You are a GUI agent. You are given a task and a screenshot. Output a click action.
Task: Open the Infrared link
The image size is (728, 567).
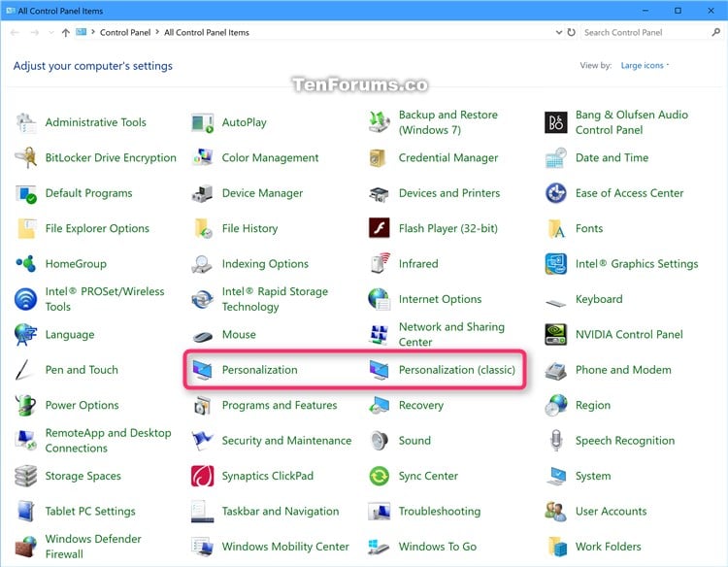418,264
